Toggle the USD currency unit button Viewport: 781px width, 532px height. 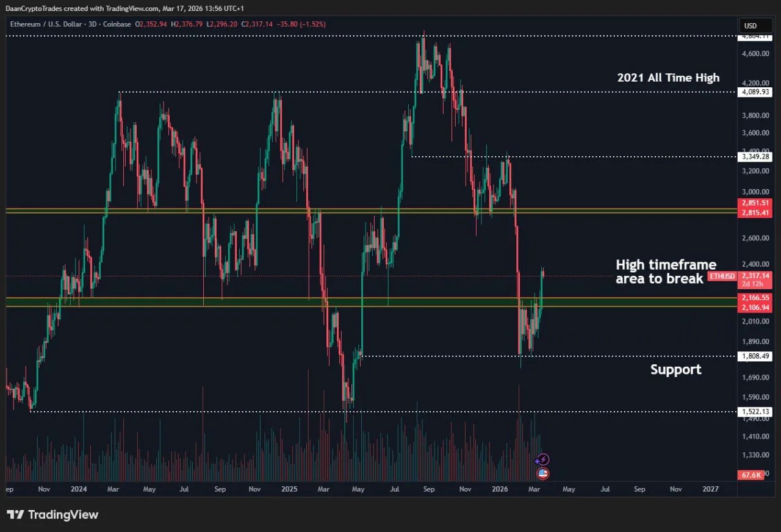click(755, 25)
